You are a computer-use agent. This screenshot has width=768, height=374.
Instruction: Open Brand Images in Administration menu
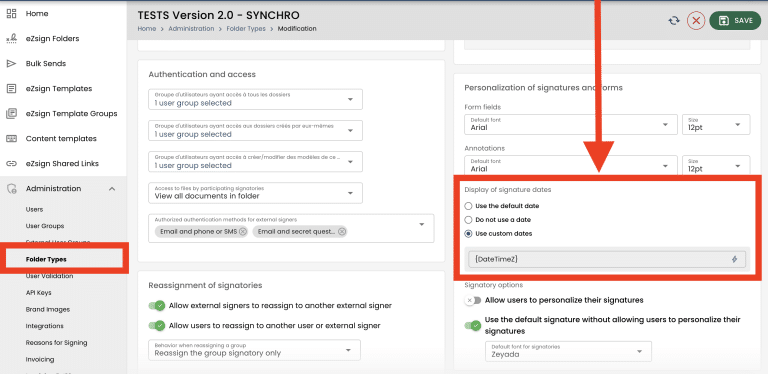[48, 309]
